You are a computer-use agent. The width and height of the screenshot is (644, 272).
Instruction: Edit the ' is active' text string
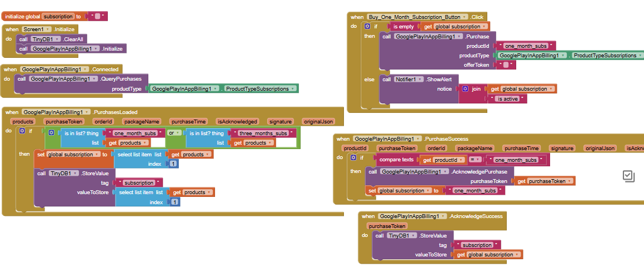[x=507, y=98]
